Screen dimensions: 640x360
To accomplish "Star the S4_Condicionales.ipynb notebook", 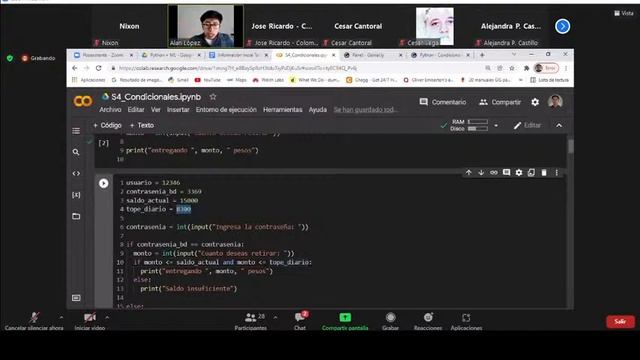I will pos(213,97).
